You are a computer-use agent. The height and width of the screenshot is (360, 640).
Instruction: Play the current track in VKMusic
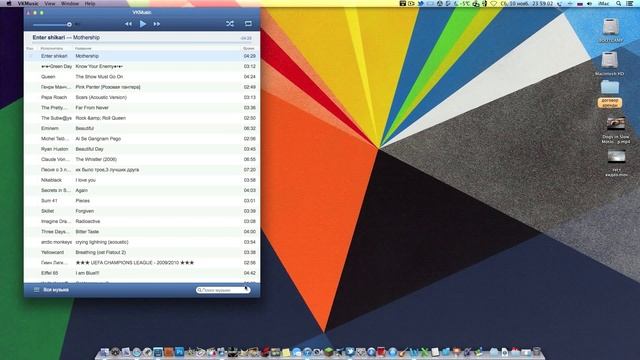pos(142,24)
